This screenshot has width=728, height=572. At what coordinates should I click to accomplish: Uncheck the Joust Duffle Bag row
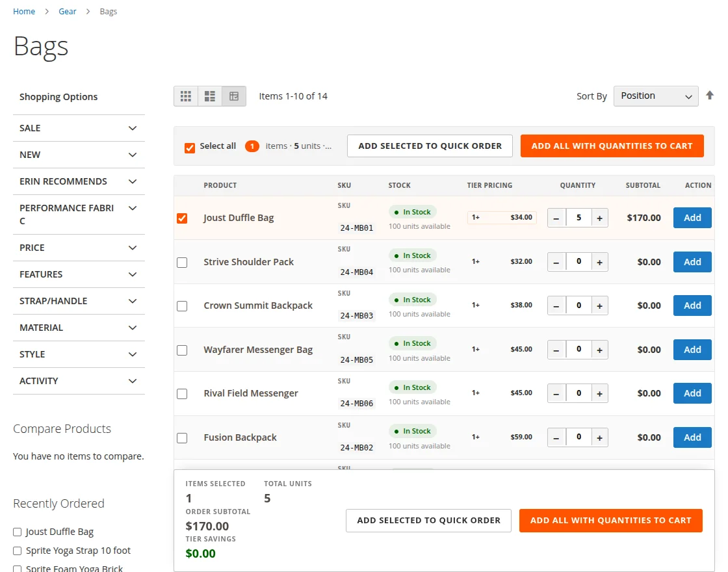tap(182, 218)
